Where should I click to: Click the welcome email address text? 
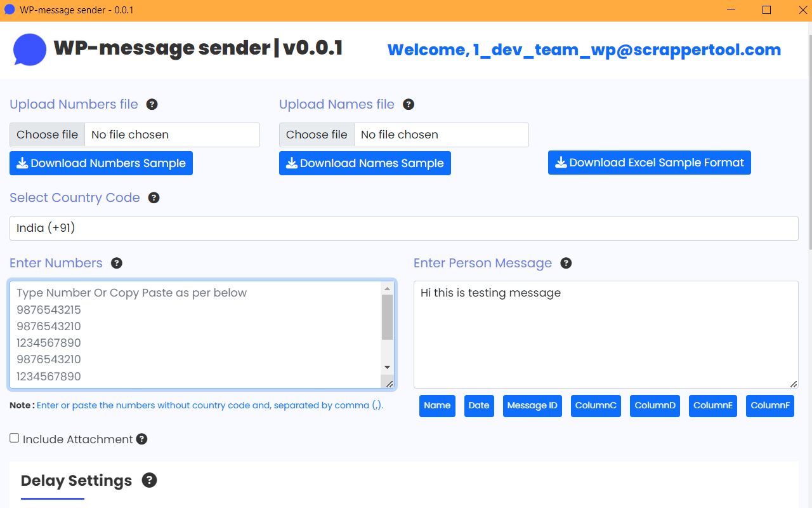627,50
